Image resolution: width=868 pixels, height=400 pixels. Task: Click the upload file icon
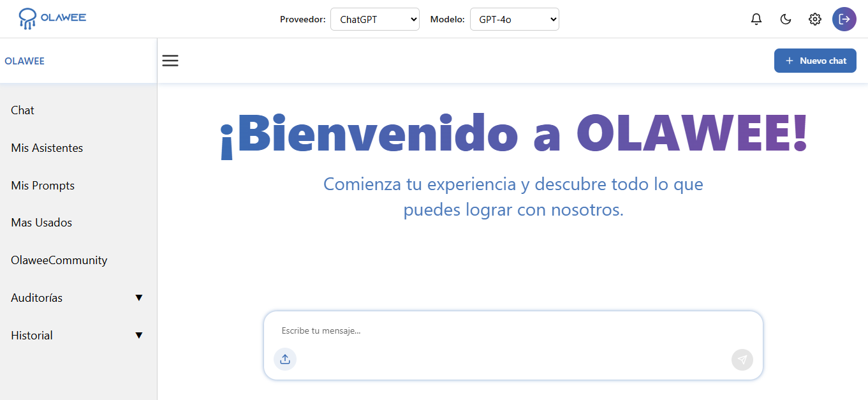click(285, 359)
